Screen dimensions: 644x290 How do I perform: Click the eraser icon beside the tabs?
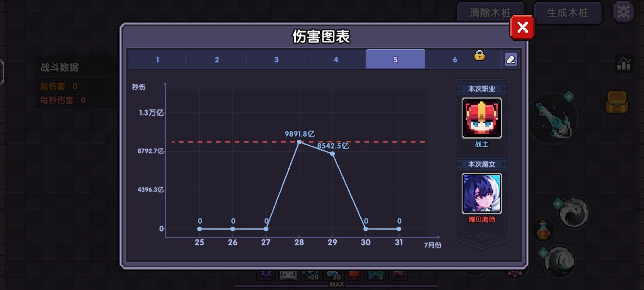511,59
